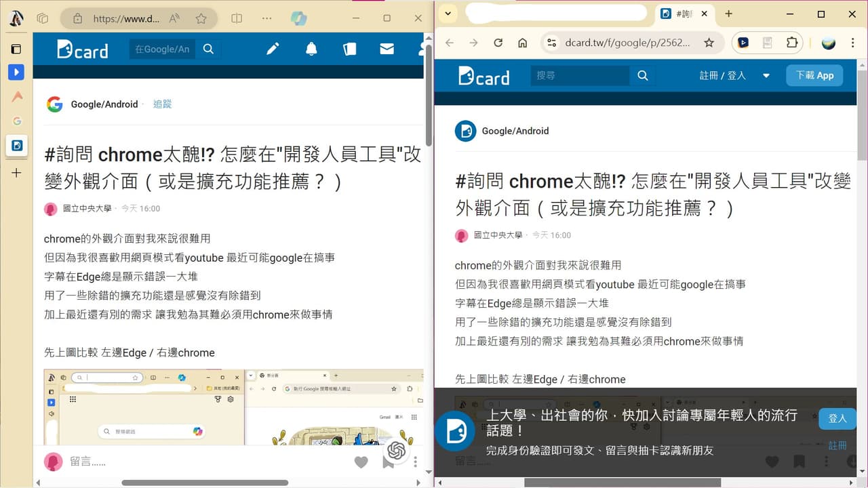This screenshot has width=868, height=488.
Task: Select the Dcard compose pencil icon
Action: pos(273,49)
